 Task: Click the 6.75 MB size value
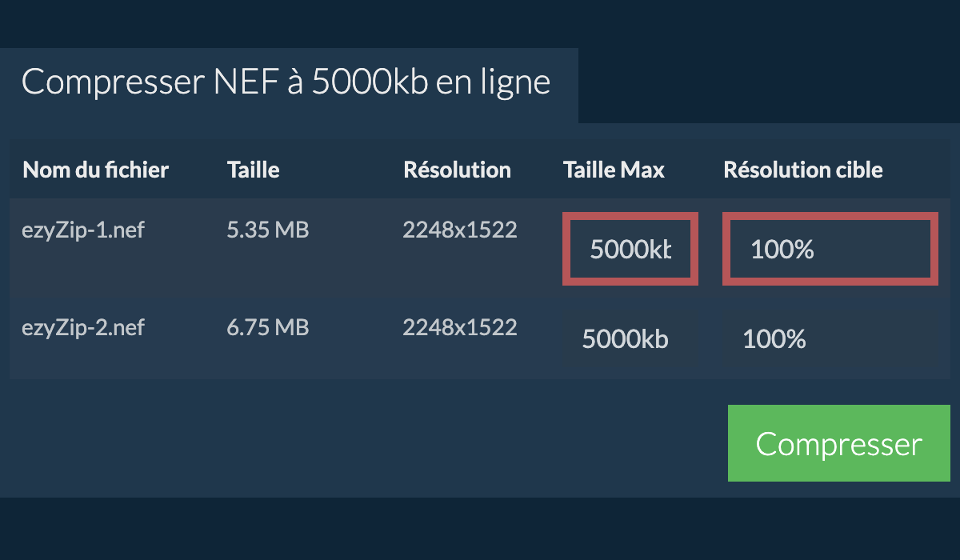tap(267, 327)
